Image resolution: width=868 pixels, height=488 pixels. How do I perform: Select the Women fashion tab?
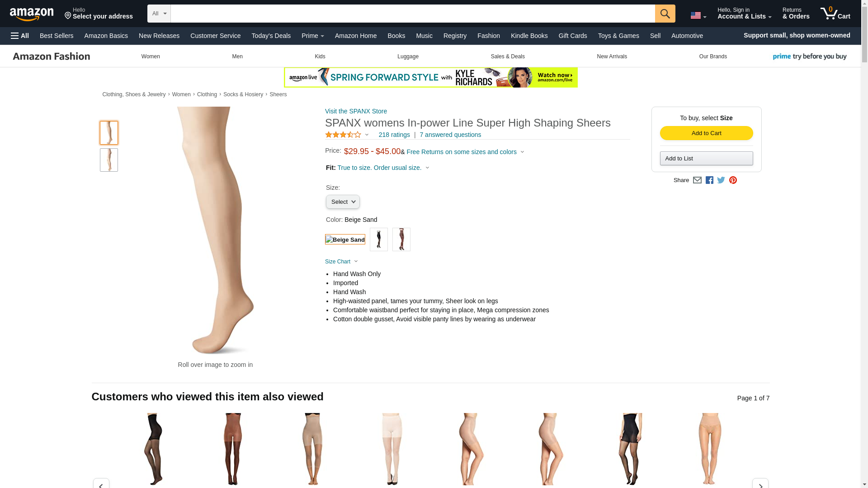pos(151,56)
